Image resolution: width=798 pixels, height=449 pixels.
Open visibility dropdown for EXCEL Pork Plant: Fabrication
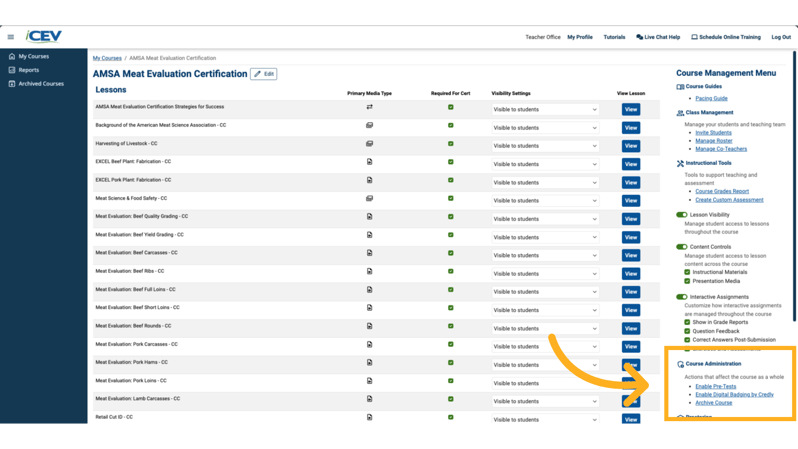pyautogui.click(x=545, y=183)
